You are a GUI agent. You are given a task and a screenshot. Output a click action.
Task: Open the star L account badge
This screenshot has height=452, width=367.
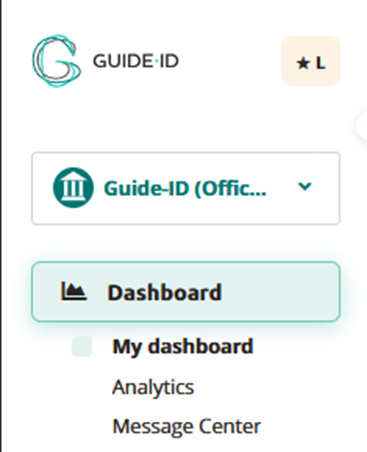click(311, 61)
